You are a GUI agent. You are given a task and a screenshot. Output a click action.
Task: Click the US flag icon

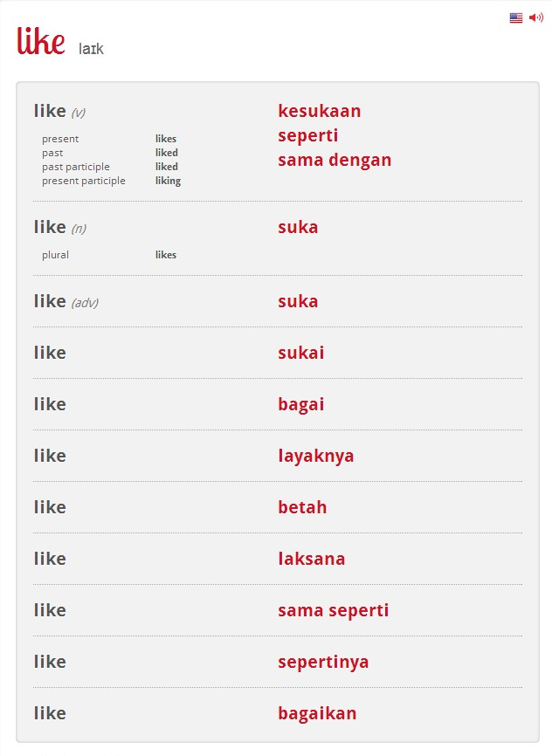pyautogui.click(x=516, y=17)
